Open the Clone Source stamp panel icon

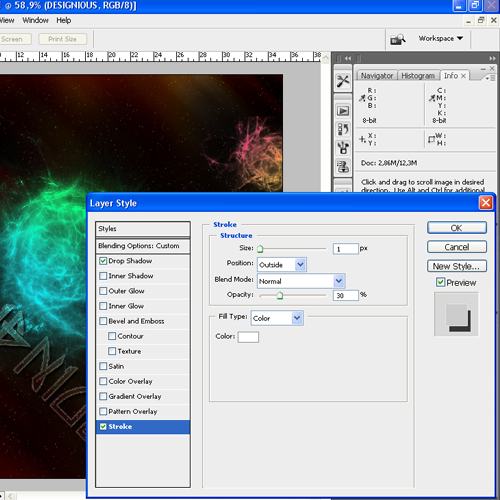343,166
